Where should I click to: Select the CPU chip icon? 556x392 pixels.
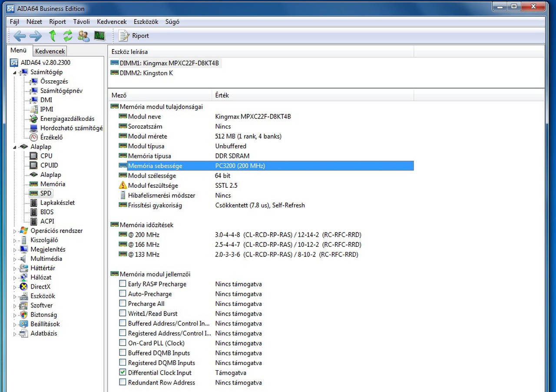[34, 156]
